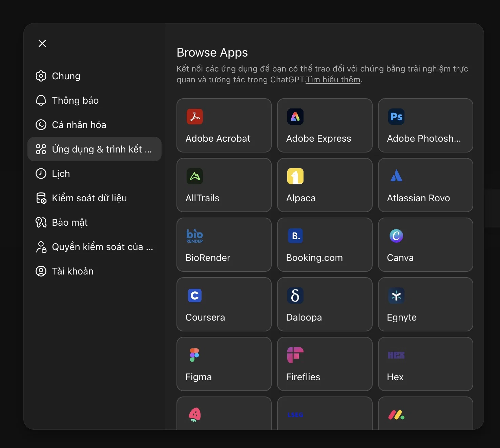Click the AllTrails logo icon

[x=195, y=176]
